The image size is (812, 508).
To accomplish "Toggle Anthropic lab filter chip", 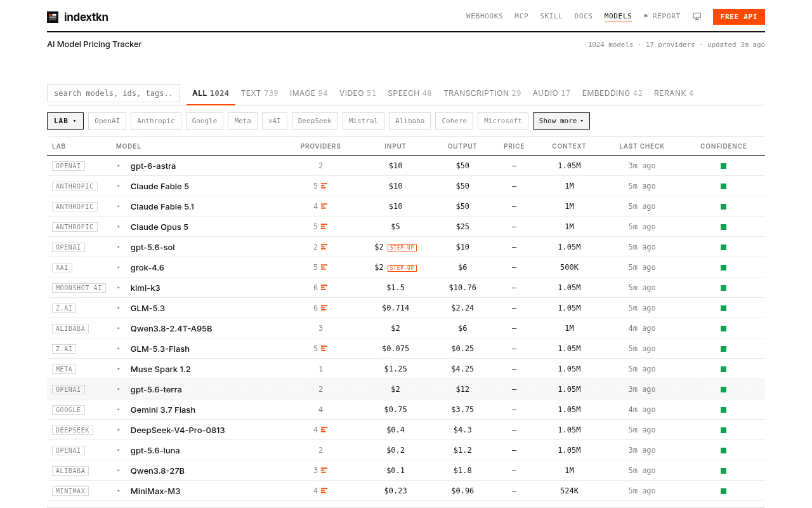I will [x=156, y=121].
